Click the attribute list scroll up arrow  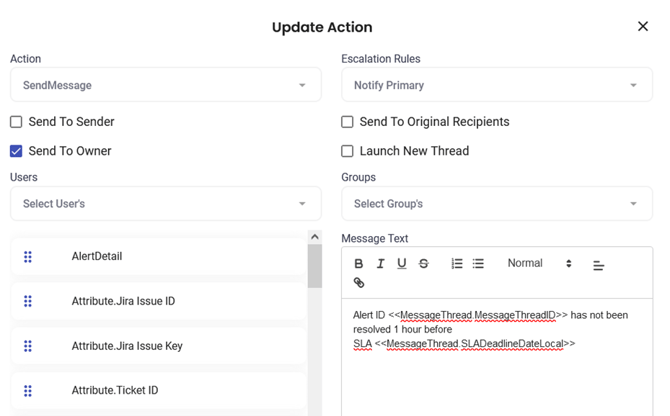click(314, 238)
